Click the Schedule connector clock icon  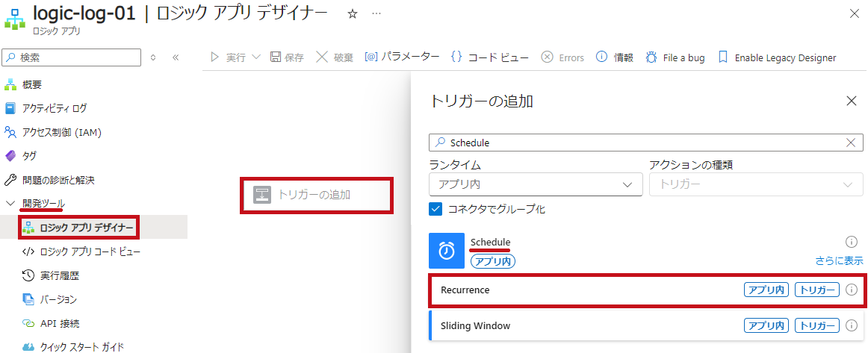[447, 251]
